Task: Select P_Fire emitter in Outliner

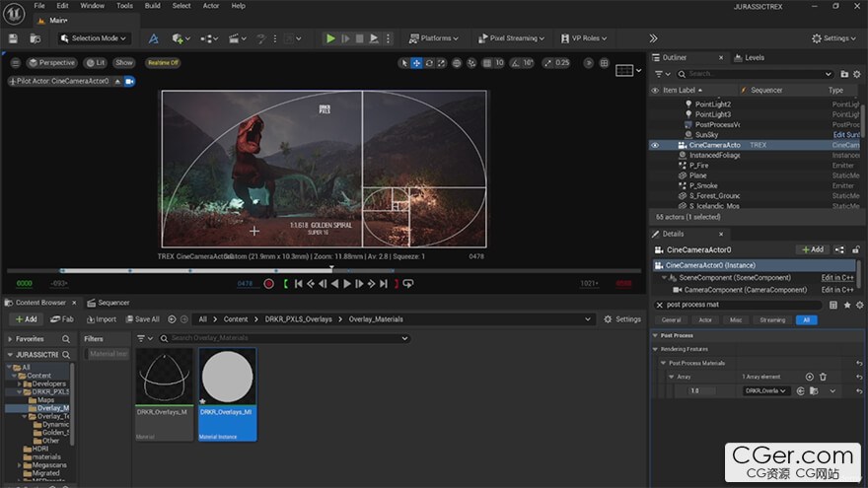Action: click(x=698, y=166)
